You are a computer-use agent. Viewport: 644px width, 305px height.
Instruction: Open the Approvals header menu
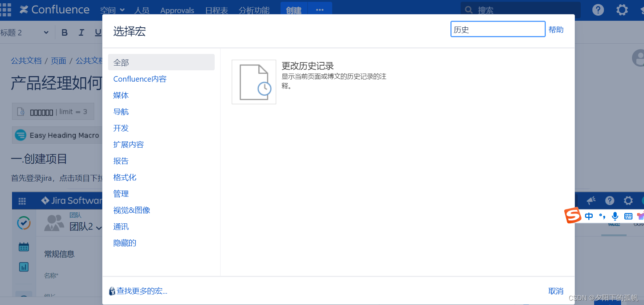pos(177,10)
